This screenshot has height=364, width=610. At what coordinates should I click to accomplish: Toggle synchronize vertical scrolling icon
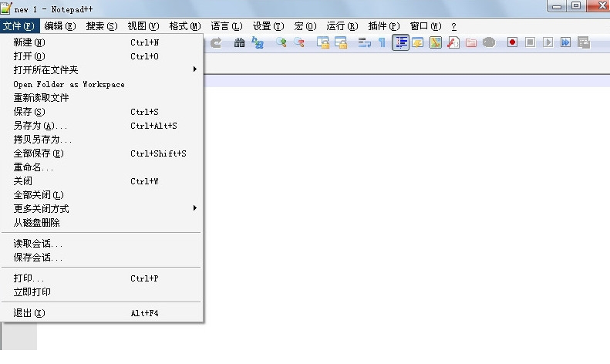click(323, 42)
